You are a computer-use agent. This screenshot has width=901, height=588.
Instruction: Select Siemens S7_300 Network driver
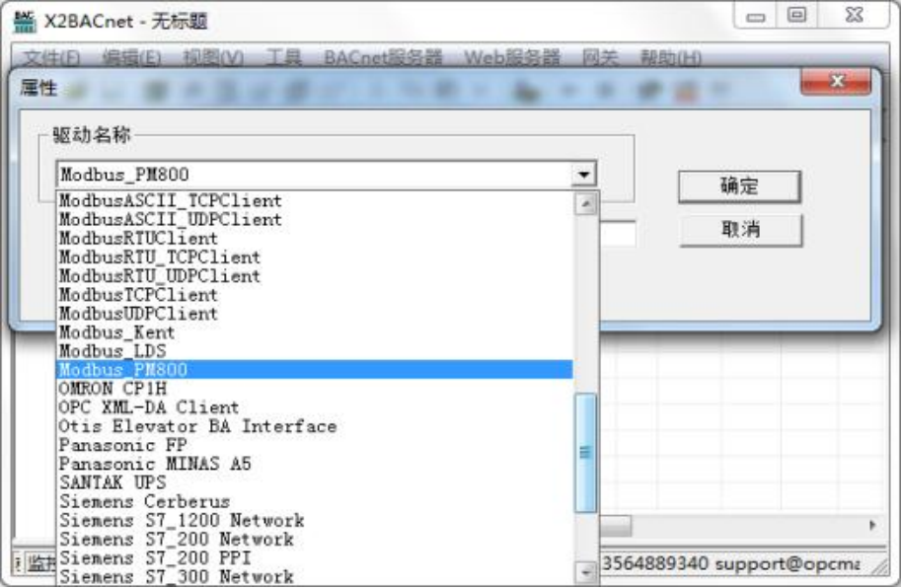click(x=315, y=576)
